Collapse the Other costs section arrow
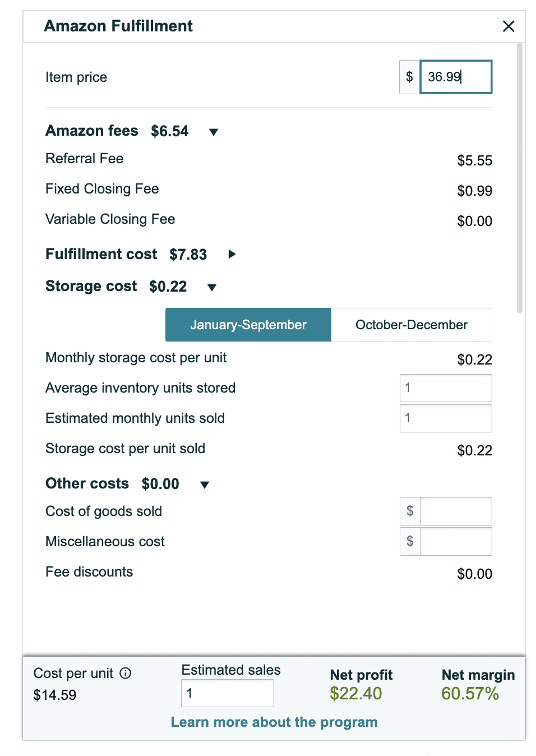 [x=205, y=485]
